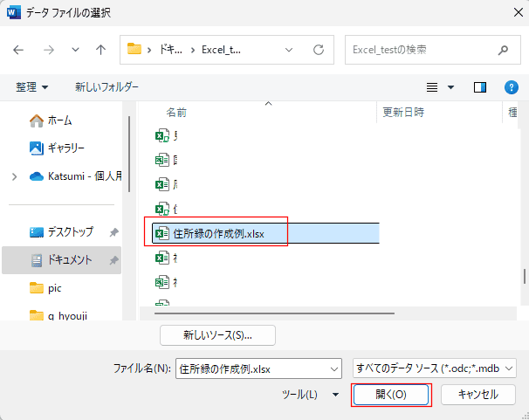Select the ドキュメント folder in sidebar
This screenshot has width=529, height=420.
click(x=69, y=259)
